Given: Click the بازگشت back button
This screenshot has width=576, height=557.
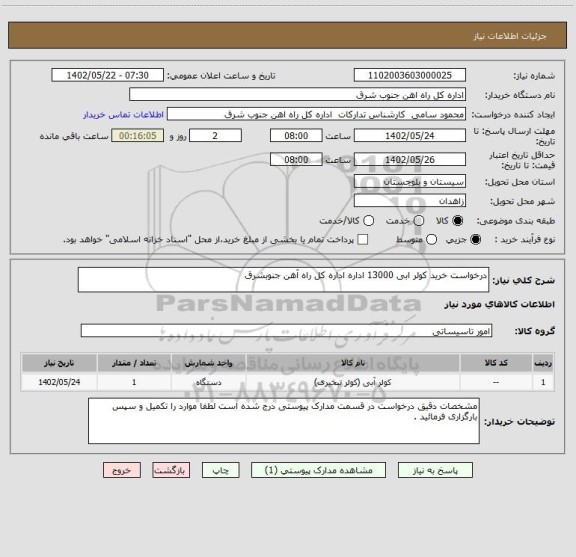Looking at the screenshot, I should click(171, 470).
